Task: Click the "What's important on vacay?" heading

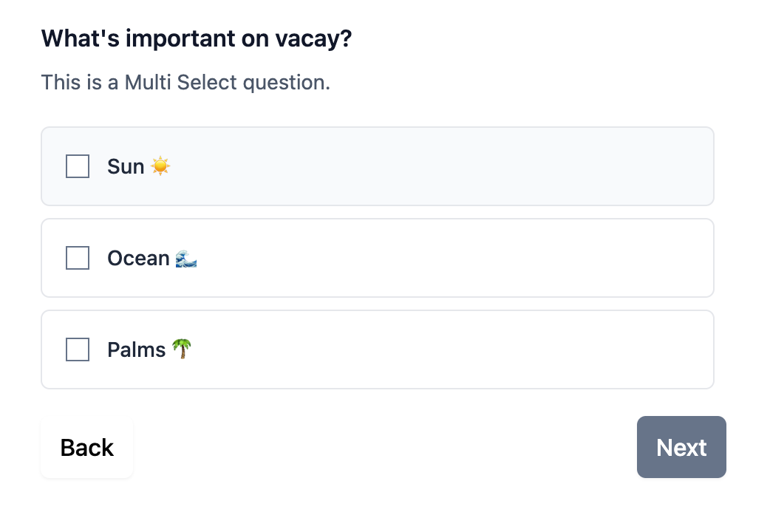Action: tap(197, 39)
